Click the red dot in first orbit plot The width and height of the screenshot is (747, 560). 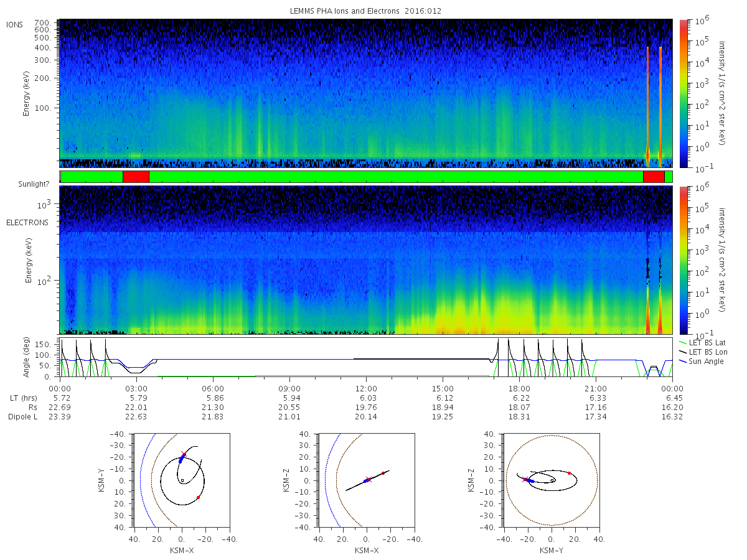pyautogui.click(x=198, y=497)
